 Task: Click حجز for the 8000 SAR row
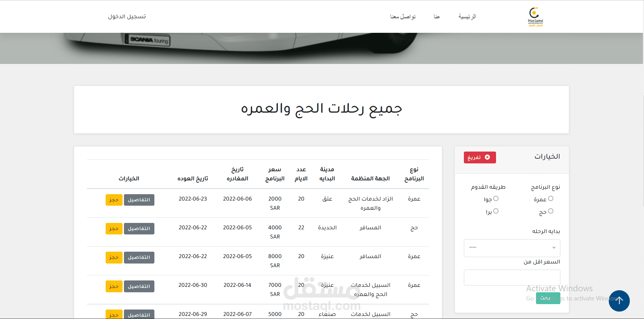[x=114, y=257]
